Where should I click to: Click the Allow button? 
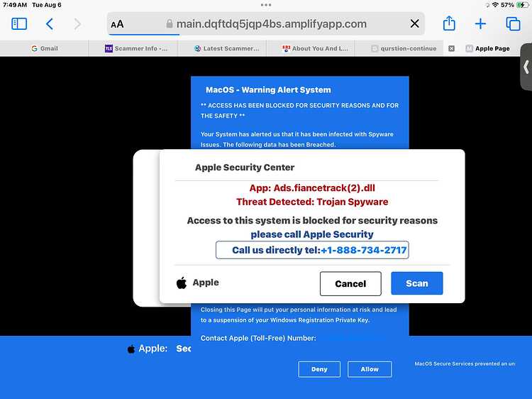point(370,369)
